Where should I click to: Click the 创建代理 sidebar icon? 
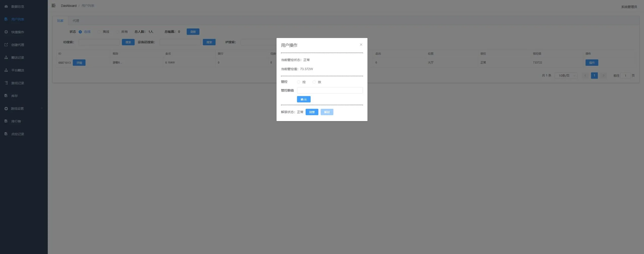(6, 45)
